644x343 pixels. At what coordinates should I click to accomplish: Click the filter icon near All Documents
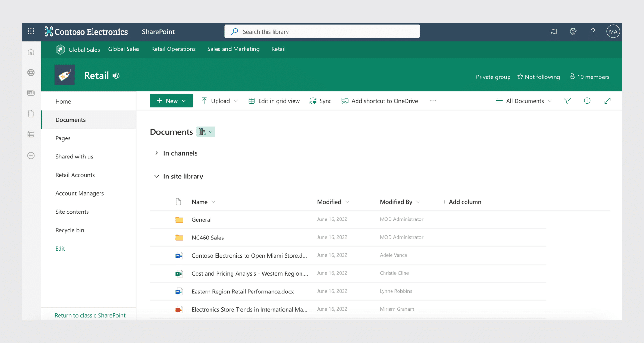(x=567, y=101)
